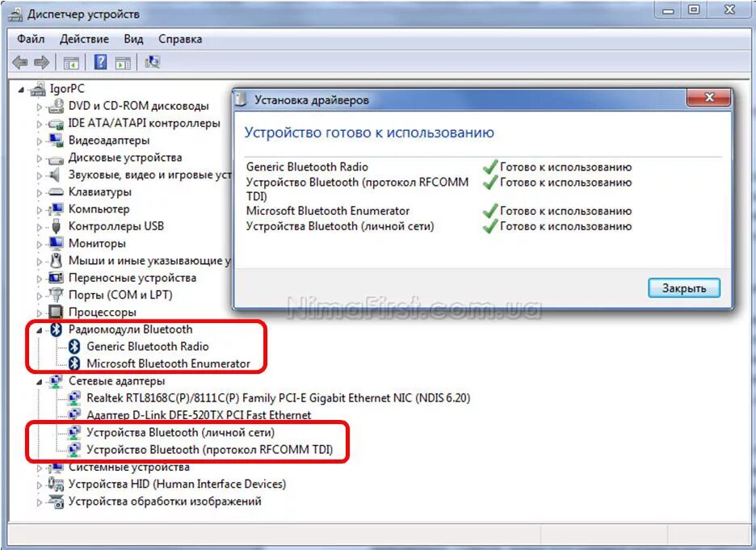Click the Мониторы monitor icon
This screenshot has width=756, height=550.
click(x=56, y=243)
